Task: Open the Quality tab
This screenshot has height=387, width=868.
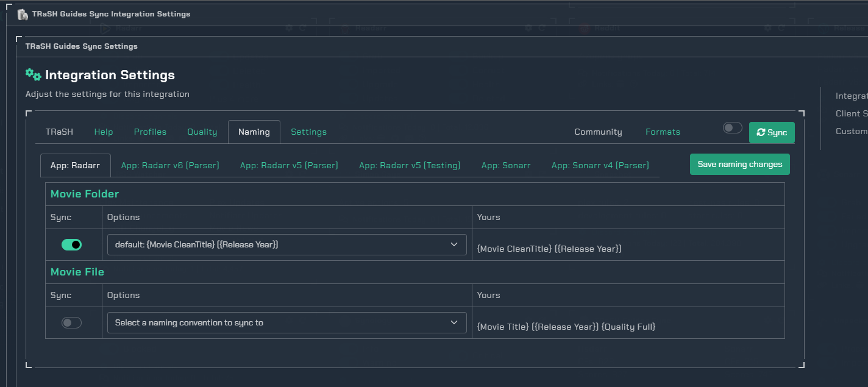Action: 202,132
